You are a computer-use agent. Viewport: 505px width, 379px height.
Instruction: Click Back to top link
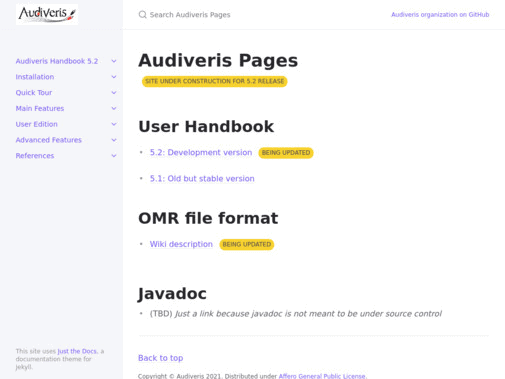tap(160, 358)
